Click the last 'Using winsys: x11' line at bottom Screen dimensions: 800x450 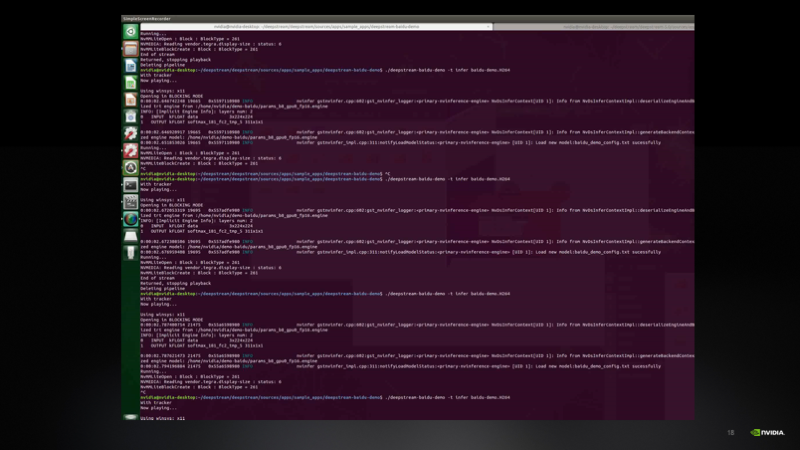point(163,418)
